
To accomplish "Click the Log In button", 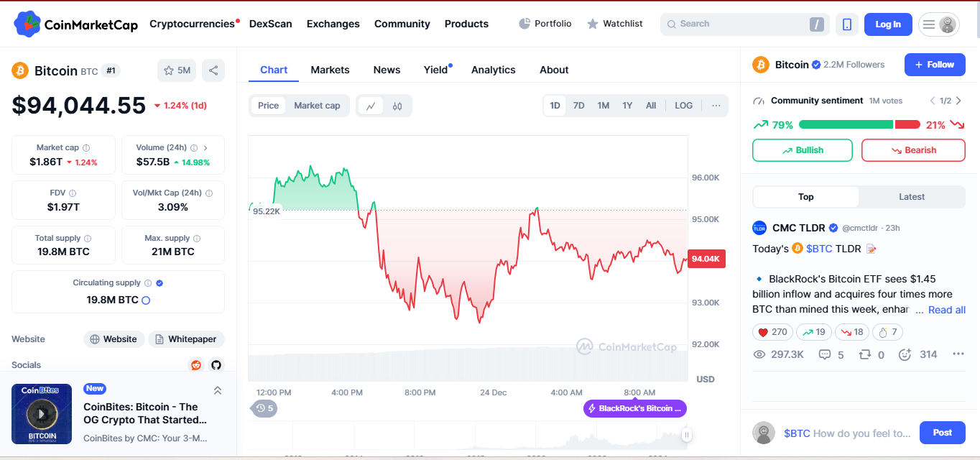I will pos(888,24).
